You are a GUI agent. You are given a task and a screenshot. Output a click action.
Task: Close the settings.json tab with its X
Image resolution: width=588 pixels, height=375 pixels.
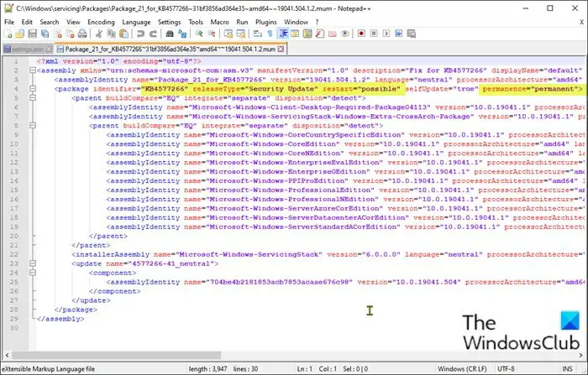(49, 49)
